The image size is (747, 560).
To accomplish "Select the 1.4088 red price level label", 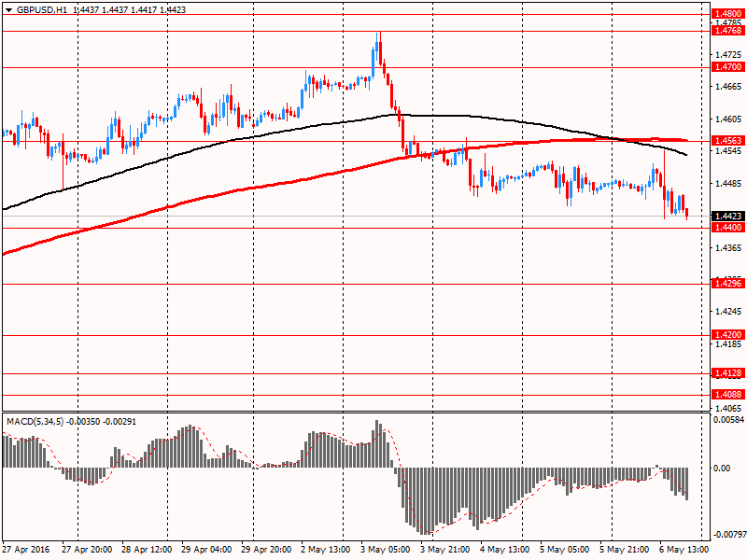I will [x=728, y=394].
